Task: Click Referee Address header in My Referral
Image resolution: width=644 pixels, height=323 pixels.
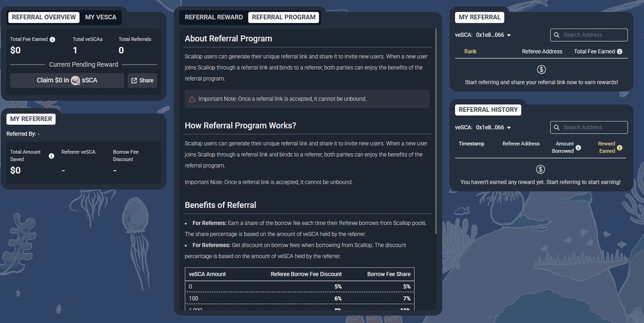Action: click(x=542, y=52)
